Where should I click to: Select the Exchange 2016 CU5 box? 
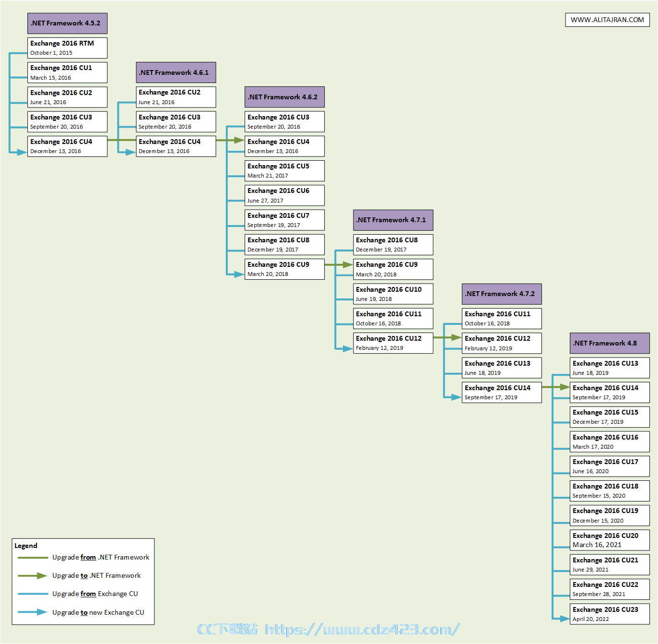point(284,171)
